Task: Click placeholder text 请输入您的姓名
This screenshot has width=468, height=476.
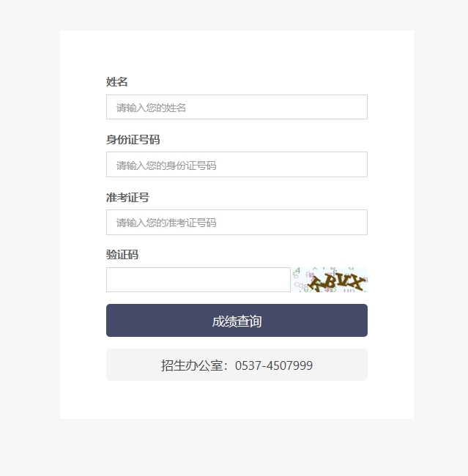Action: (x=151, y=108)
